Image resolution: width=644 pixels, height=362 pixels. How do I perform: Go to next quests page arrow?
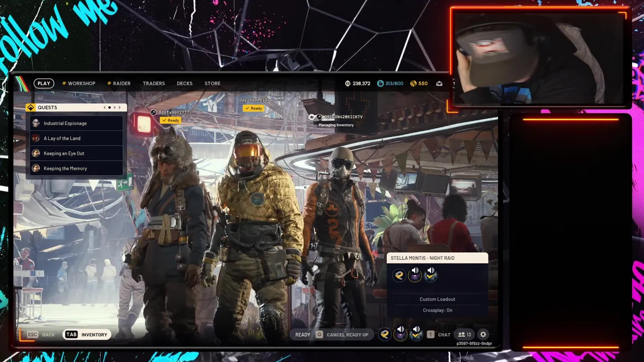click(119, 108)
